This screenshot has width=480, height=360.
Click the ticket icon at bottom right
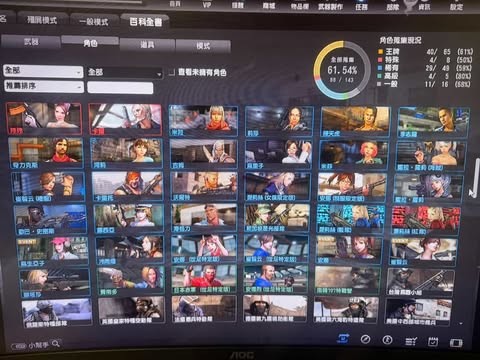point(456,343)
